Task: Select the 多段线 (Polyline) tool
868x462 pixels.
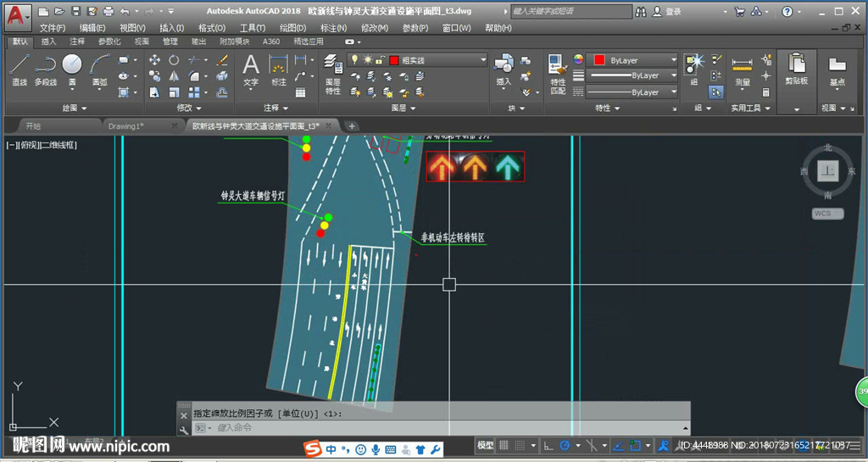Action: [46, 70]
